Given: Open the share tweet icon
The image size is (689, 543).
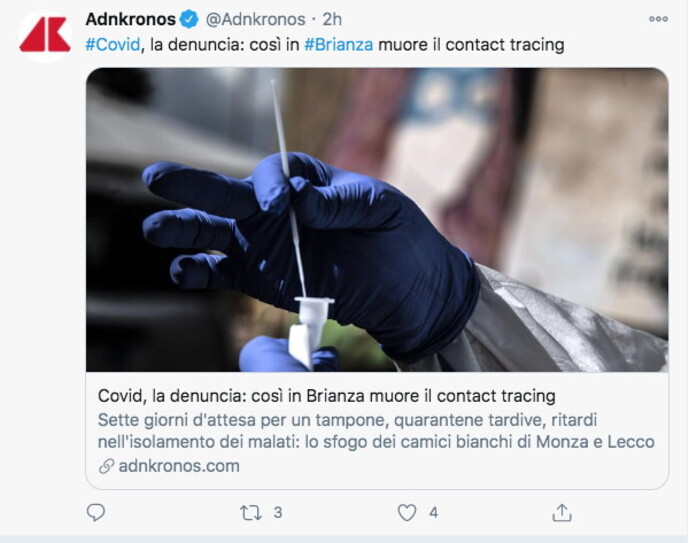Looking at the screenshot, I should coord(562,512).
